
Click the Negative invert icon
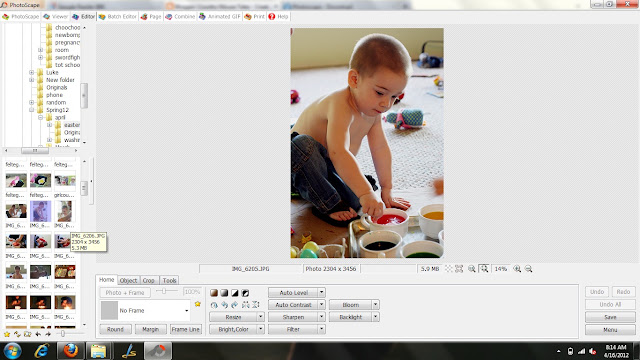point(245,293)
